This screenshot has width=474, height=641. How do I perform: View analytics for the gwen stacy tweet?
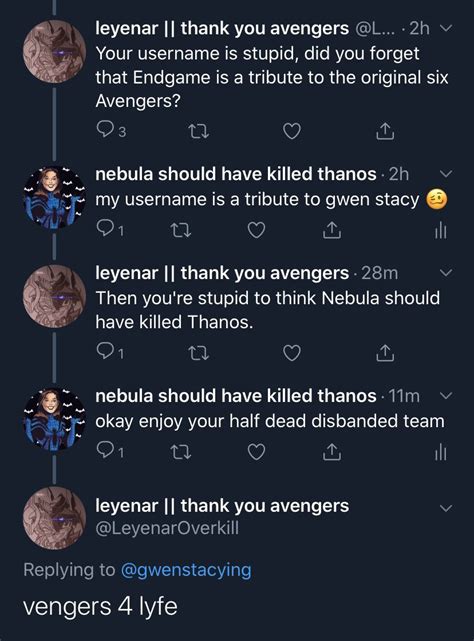click(x=440, y=231)
